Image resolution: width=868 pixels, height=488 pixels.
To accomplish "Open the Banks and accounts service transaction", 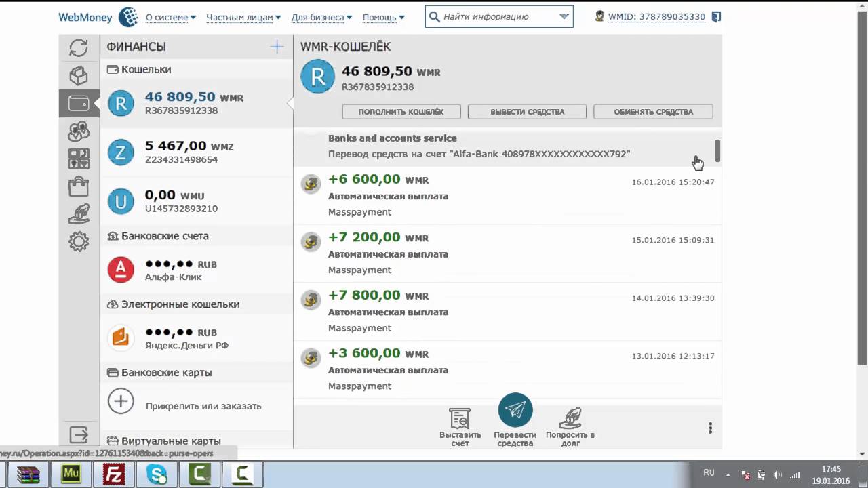I will click(507, 147).
